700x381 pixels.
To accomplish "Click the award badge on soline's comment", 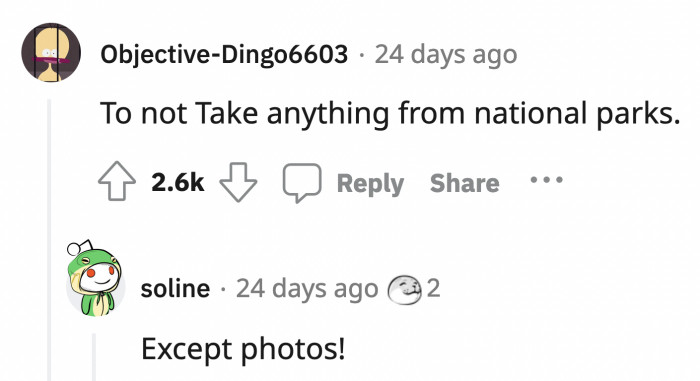I will click(404, 289).
